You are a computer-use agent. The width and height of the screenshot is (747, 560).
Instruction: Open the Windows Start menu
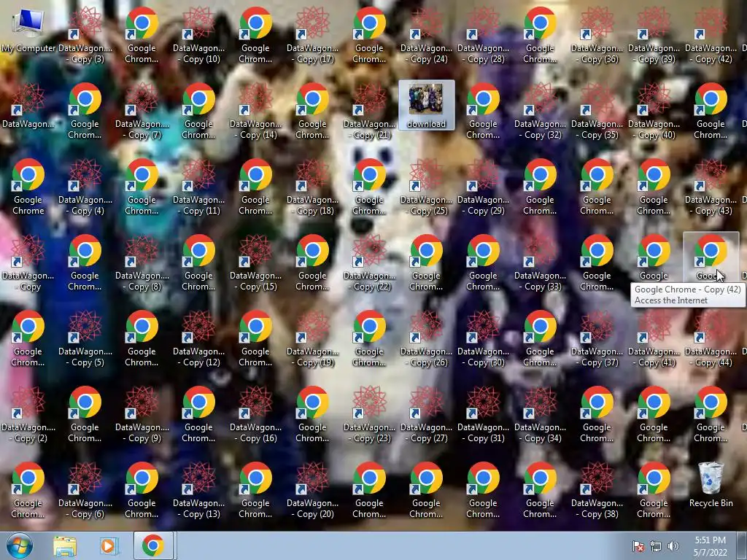pyautogui.click(x=20, y=545)
